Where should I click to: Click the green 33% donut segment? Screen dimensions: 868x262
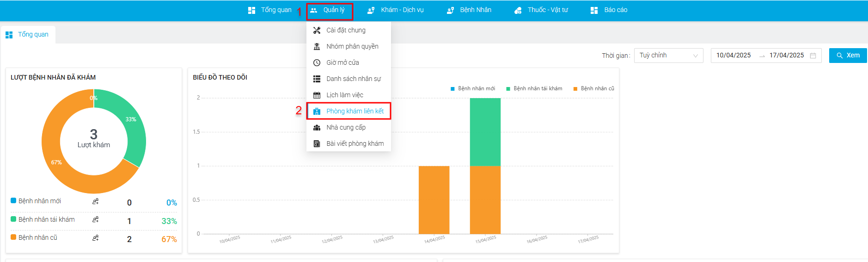tap(132, 120)
